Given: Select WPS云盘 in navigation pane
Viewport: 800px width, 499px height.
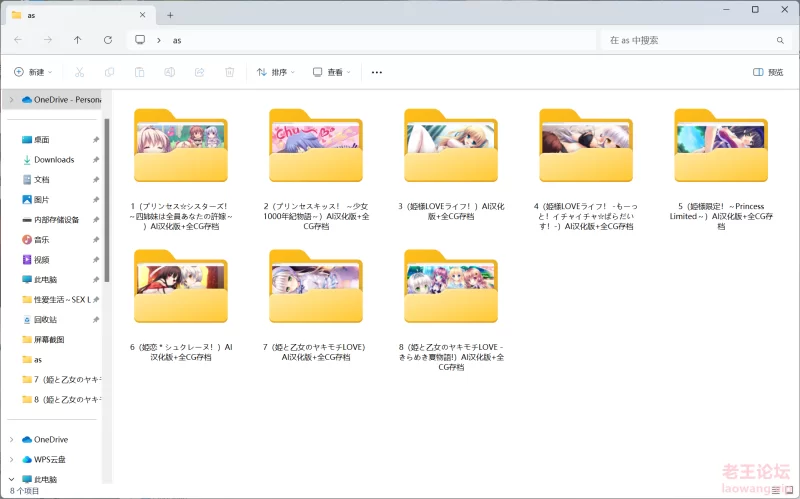Looking at the screenshot, I should 44,459.
